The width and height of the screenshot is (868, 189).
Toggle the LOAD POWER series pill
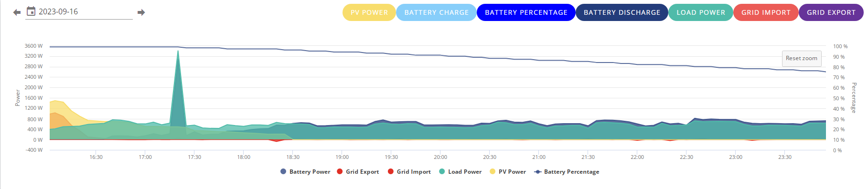(701, 12)
